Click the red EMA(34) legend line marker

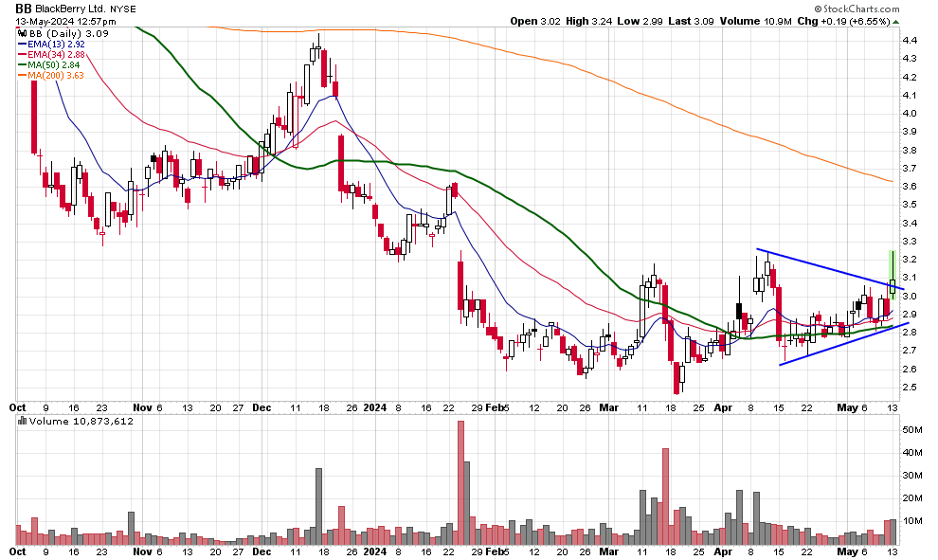(22, 54)
